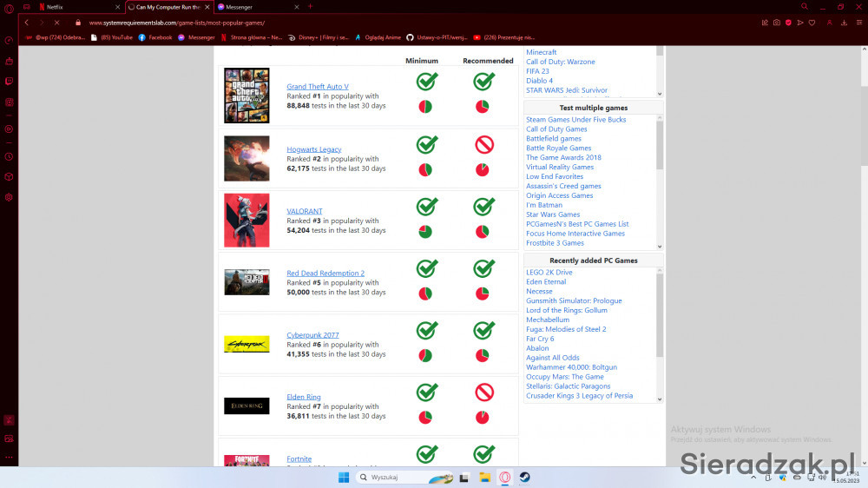Viewport: 868px width, 488px height.
Task: Open the sidebar settings gear icon
Action: coord(9,197)
